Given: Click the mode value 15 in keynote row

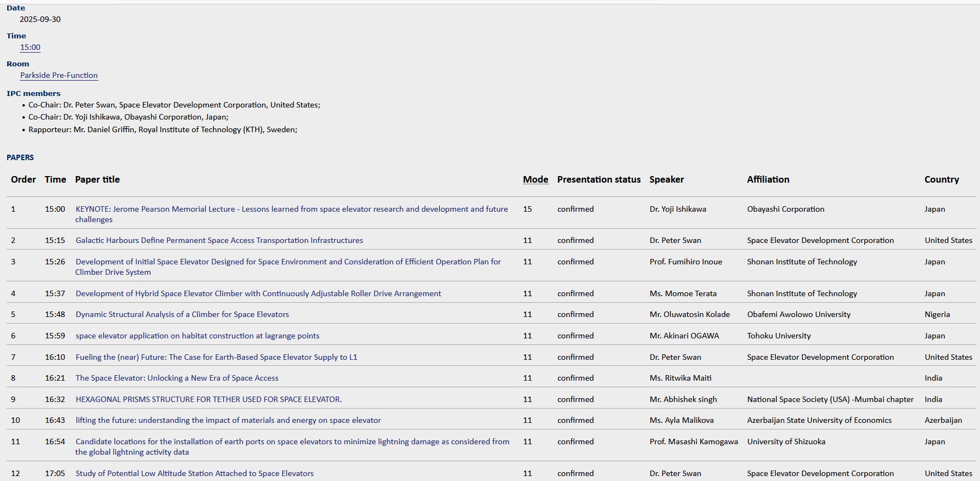Looking at the screenshot, I should tap(527, 209).
